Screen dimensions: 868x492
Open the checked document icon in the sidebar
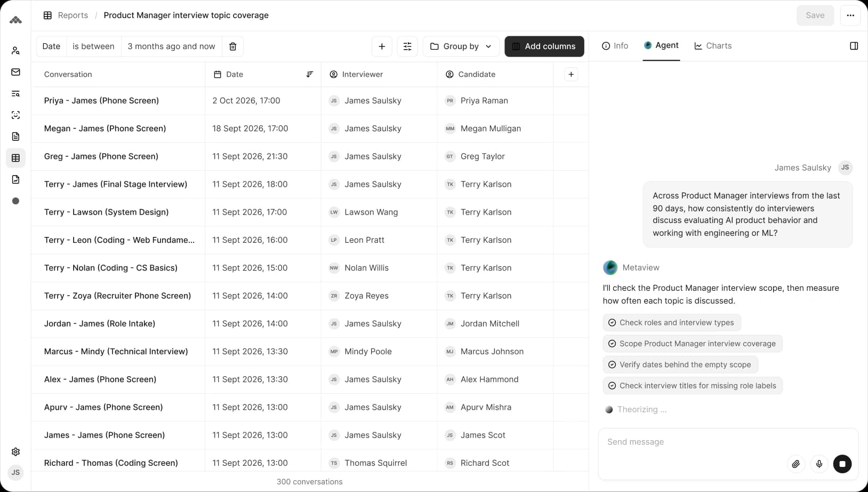tap(15, 179)
